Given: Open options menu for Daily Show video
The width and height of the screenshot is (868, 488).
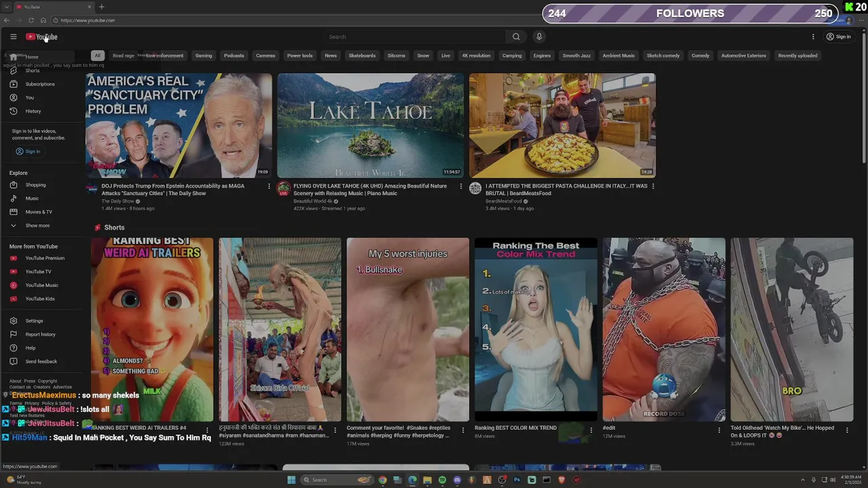Looking at the screenshot, I should 269,186.
